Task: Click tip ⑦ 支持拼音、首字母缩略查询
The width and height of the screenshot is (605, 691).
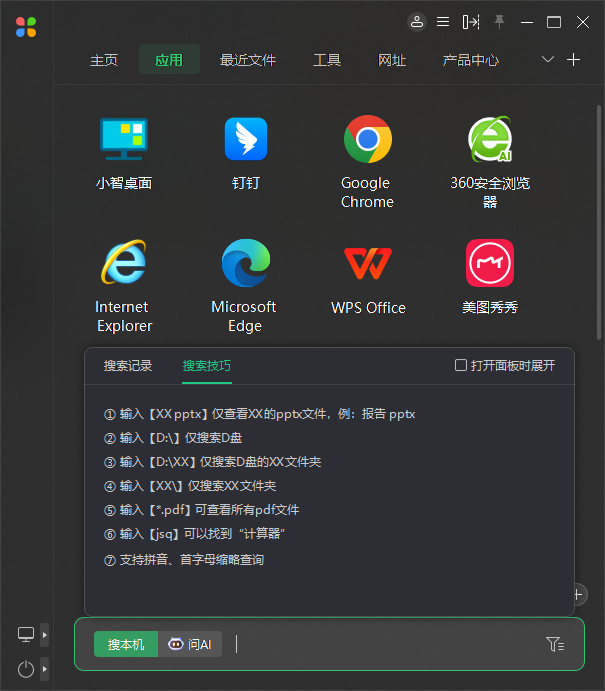Action: pyautogui.click(x=184, y=560)
